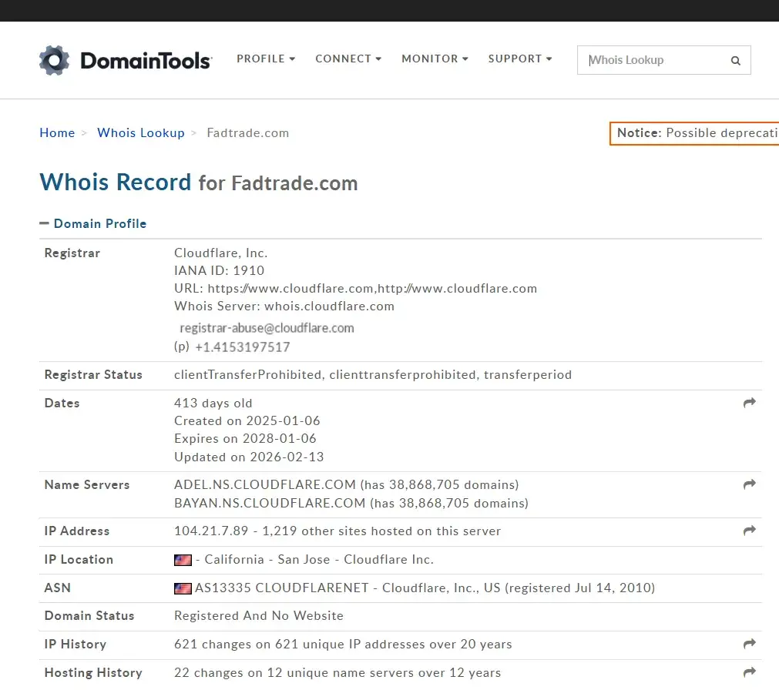Click 'Expires on 2028-01-06' text

[245, 439]
